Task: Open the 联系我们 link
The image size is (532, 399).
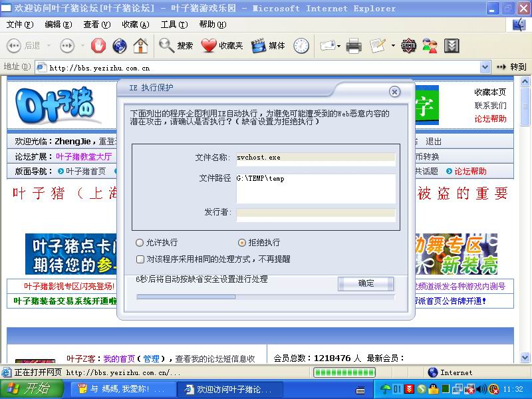Action: 490,106
